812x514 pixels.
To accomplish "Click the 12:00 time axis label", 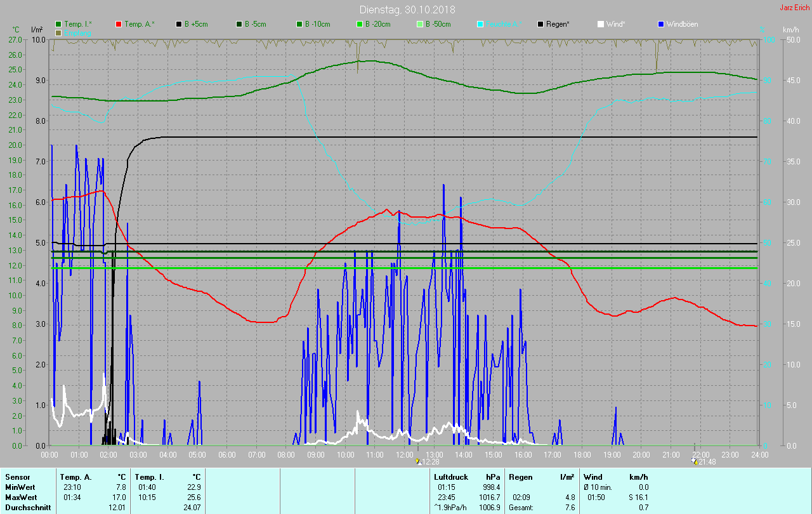I will pyautogui.click(x=405, y=454).
